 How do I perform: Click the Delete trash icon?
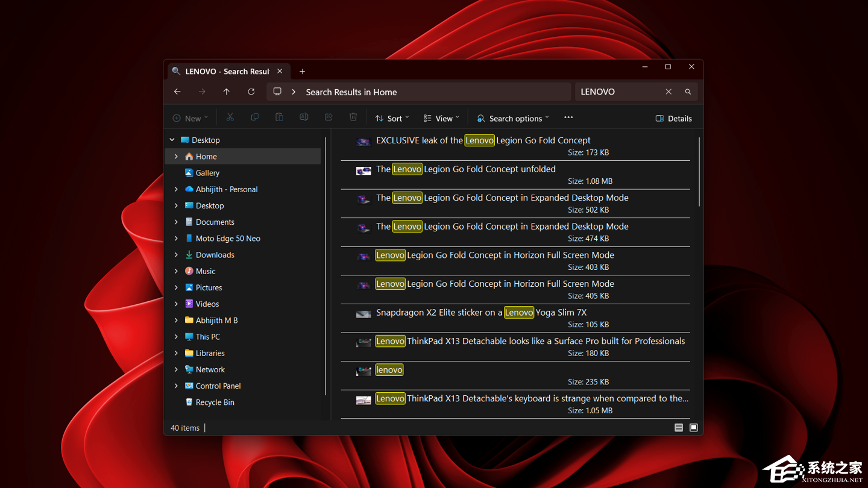pyautogui.click(x=353, y=117)
